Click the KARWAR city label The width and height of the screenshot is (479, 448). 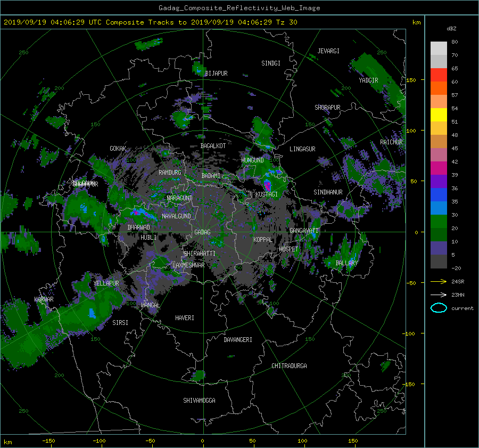click(44, 299)
